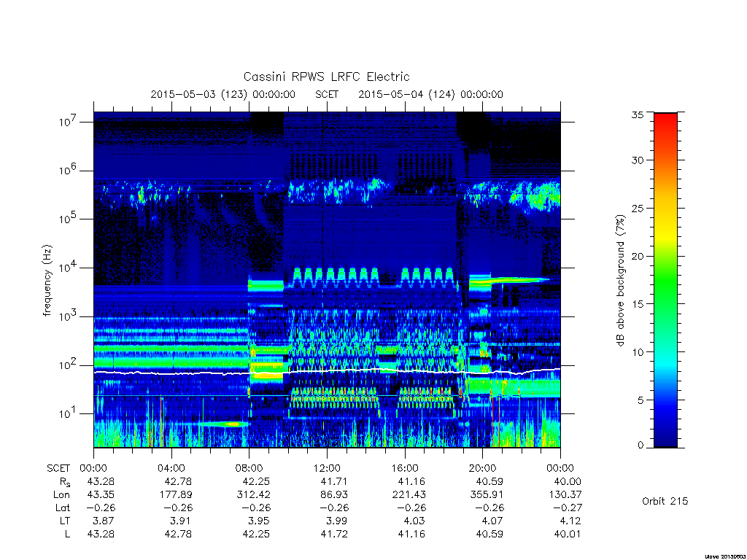Click the Lon value '177.89'

coord(176,495)
